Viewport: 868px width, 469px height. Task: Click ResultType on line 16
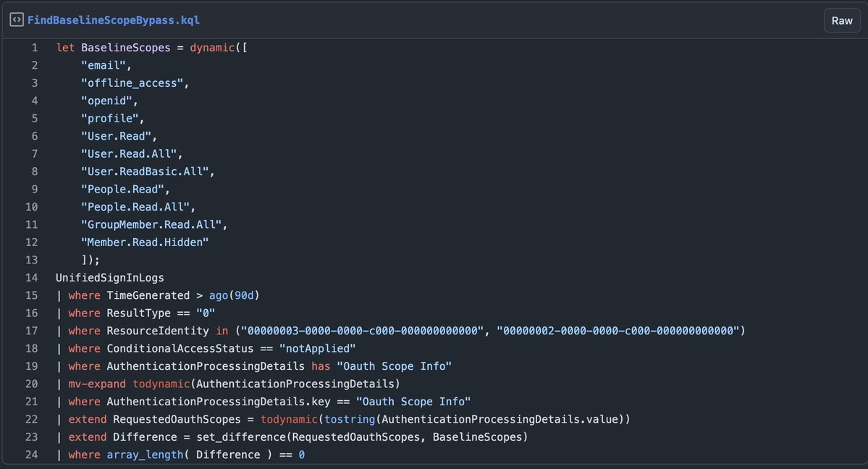138,313
